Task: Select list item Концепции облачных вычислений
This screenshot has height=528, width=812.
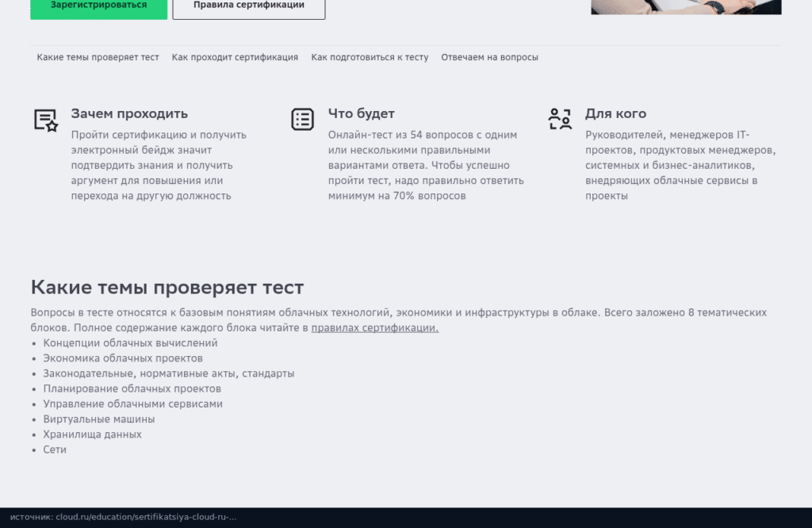Action: pos(131,343)
